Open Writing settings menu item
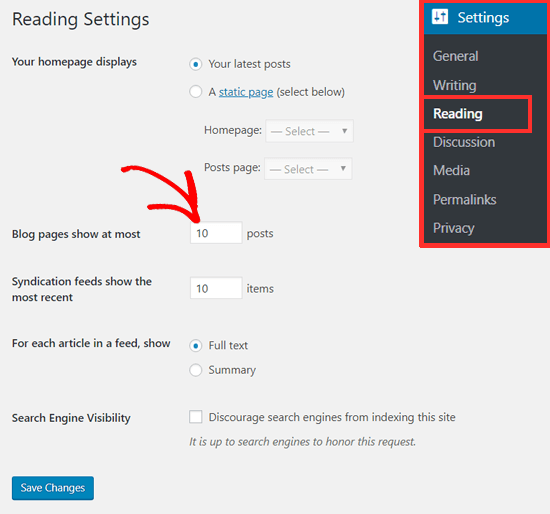550x514 pixels. (455, 85)
